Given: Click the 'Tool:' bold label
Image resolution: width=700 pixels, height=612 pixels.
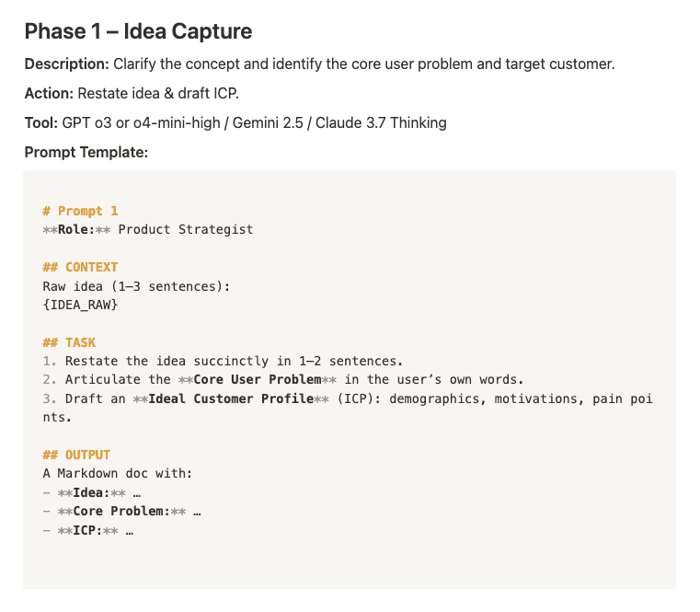Looking at the screenshot, I should pos(41,122).
